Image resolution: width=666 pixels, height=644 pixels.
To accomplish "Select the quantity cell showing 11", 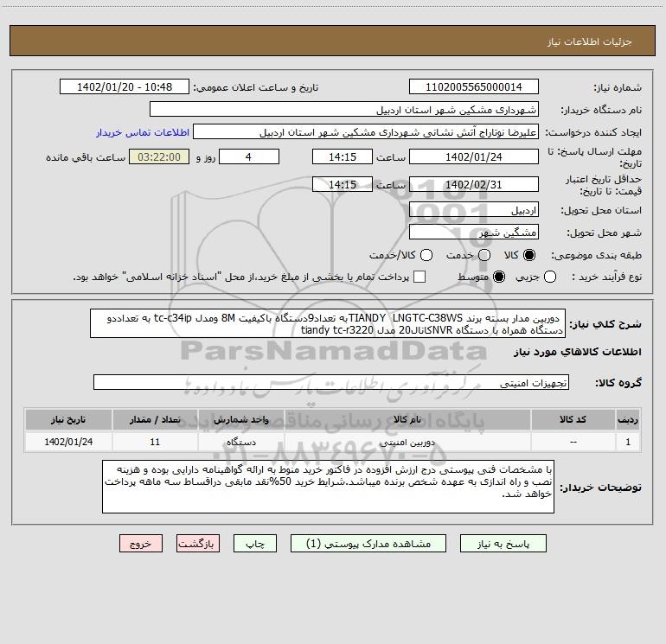I will click(x=155, y=442).
